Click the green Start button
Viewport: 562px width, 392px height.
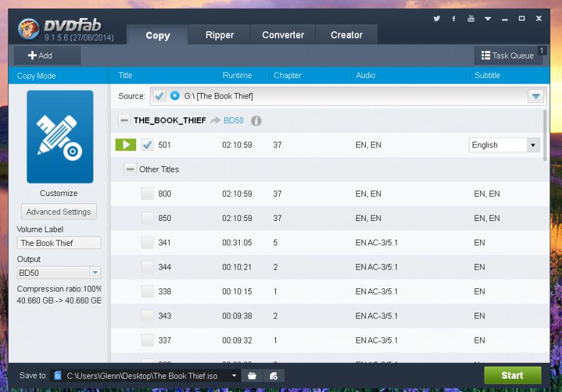point(513,375)
